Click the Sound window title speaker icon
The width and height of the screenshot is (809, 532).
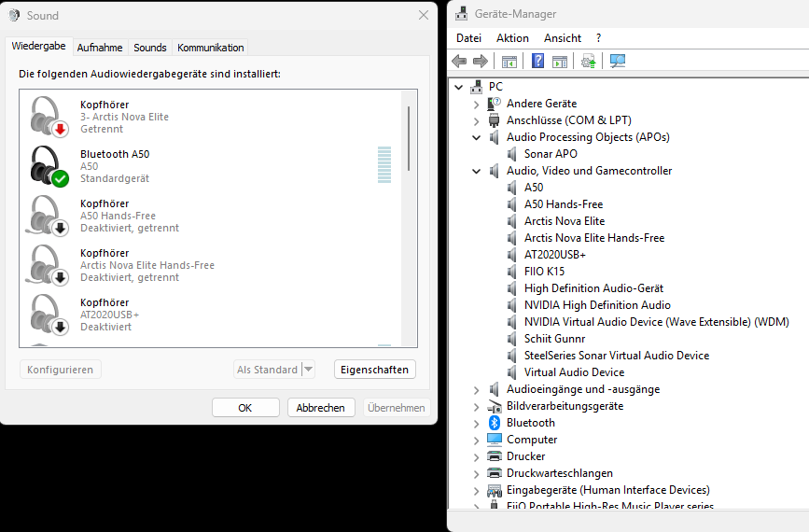(x=14, y=15)
